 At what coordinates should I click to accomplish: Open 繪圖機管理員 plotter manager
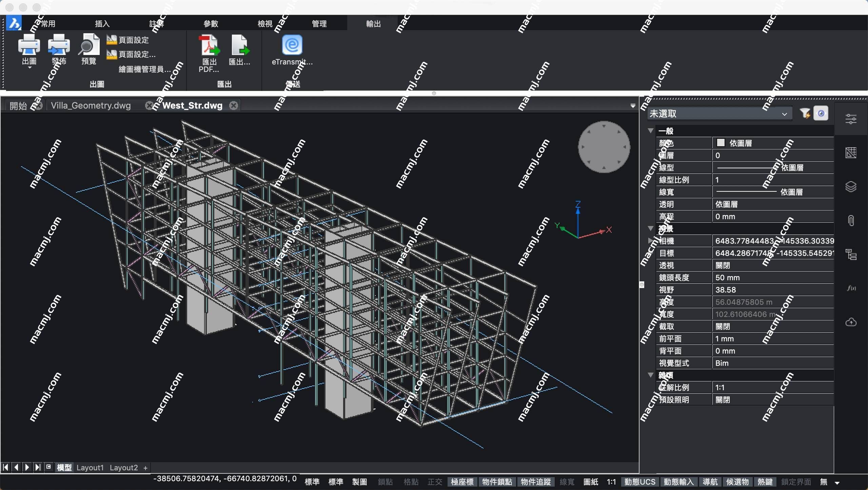coord(145,69)
